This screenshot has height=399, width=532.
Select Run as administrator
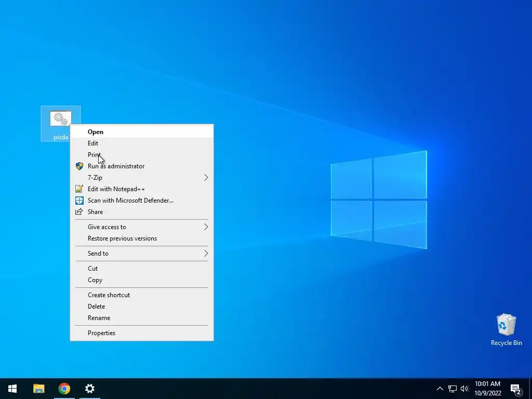pos(142,166)
